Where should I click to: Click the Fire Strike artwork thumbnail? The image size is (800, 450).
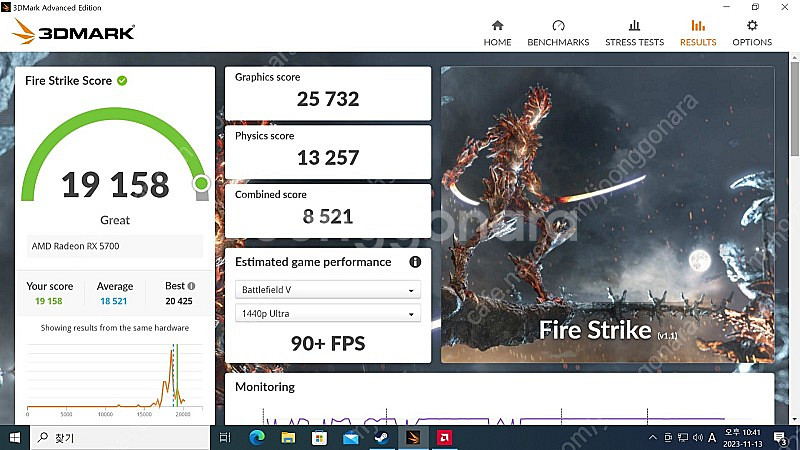607,214
